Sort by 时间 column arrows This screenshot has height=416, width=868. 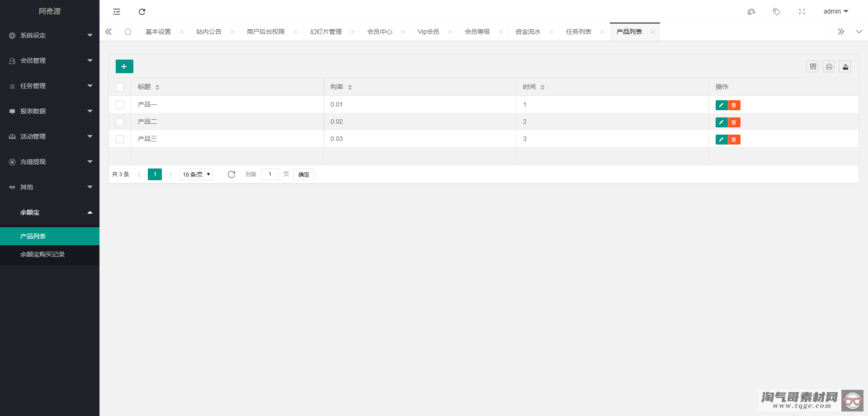tap(542, 87)
